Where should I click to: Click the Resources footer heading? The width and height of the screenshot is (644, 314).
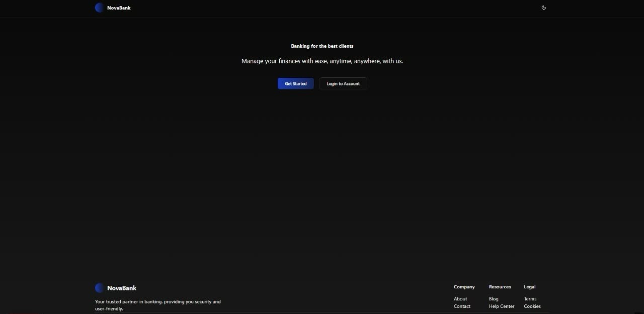pyautogui.click(x=500, y=287)
